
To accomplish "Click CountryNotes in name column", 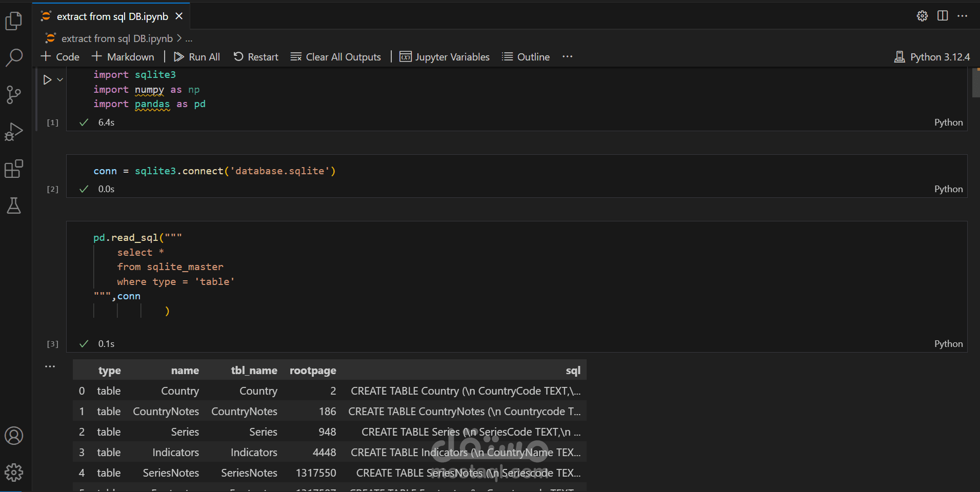I will click(166, 412).
